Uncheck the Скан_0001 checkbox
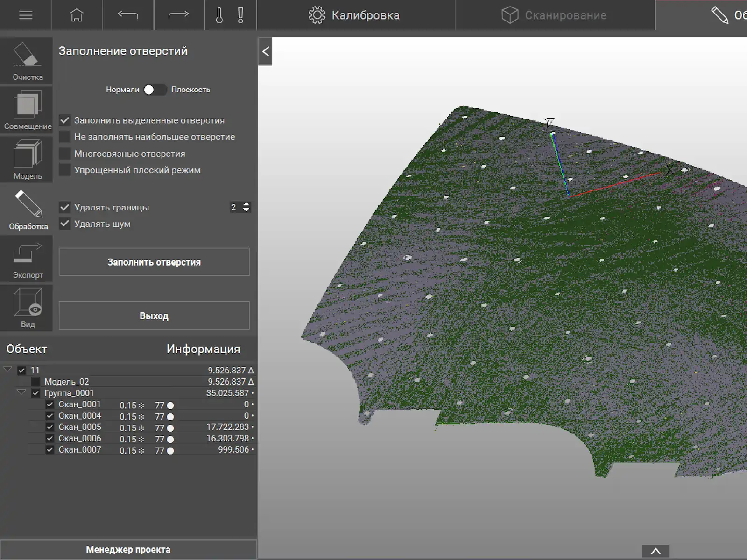This screenshot has width=747, height=560. point(49,405)
